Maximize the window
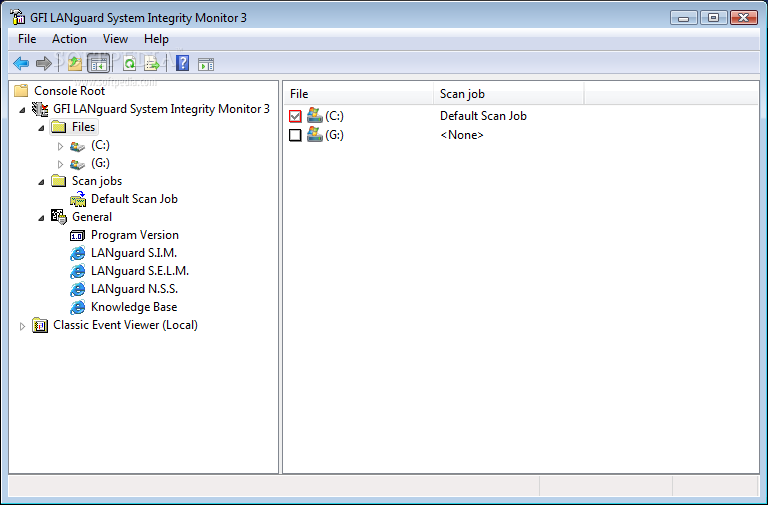The image size is (768, 505). pyautogui.click(x=714, y=18)
